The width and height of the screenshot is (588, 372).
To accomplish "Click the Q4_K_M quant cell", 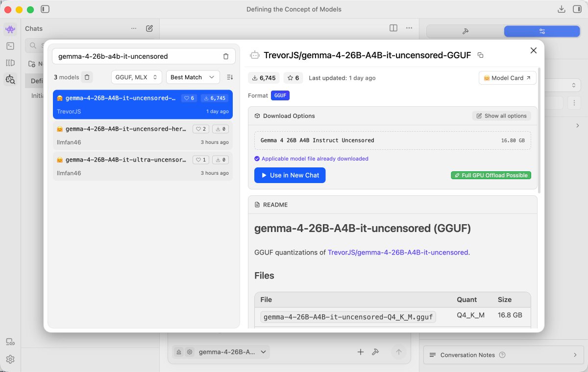I will coord(470,315).
